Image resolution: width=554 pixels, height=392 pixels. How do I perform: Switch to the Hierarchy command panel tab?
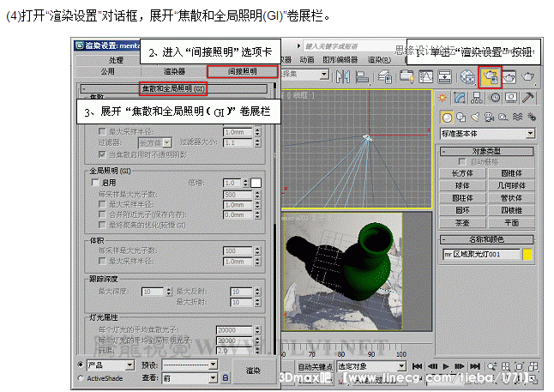click(477, 98)
